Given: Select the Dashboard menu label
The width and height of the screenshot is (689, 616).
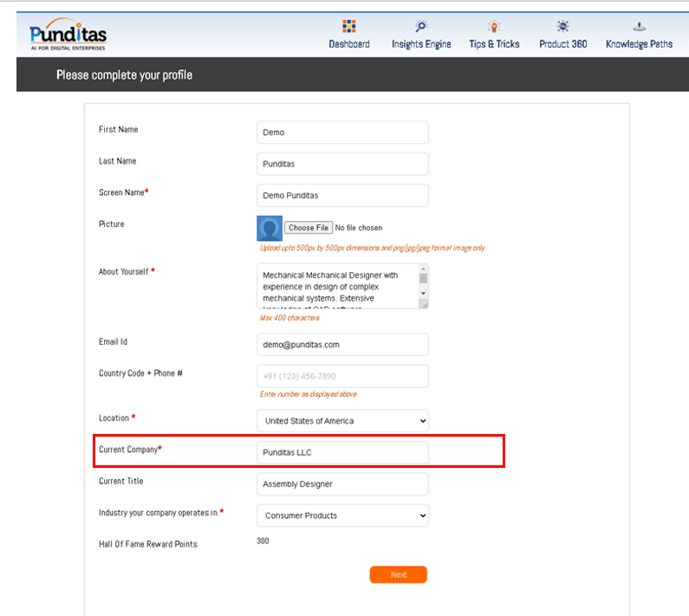Looking at the screenshot, I should tap(349, 44).
